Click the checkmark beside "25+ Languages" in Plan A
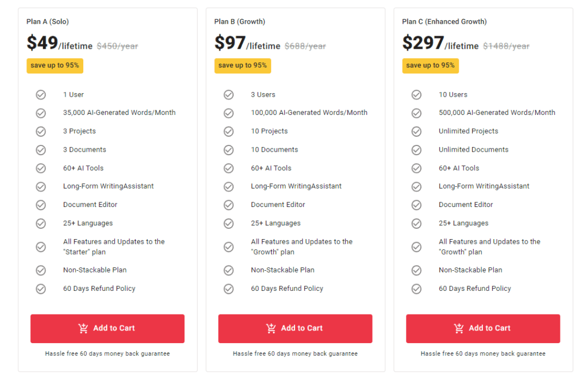Screen dimensions: 588x384 coord(41,223)
